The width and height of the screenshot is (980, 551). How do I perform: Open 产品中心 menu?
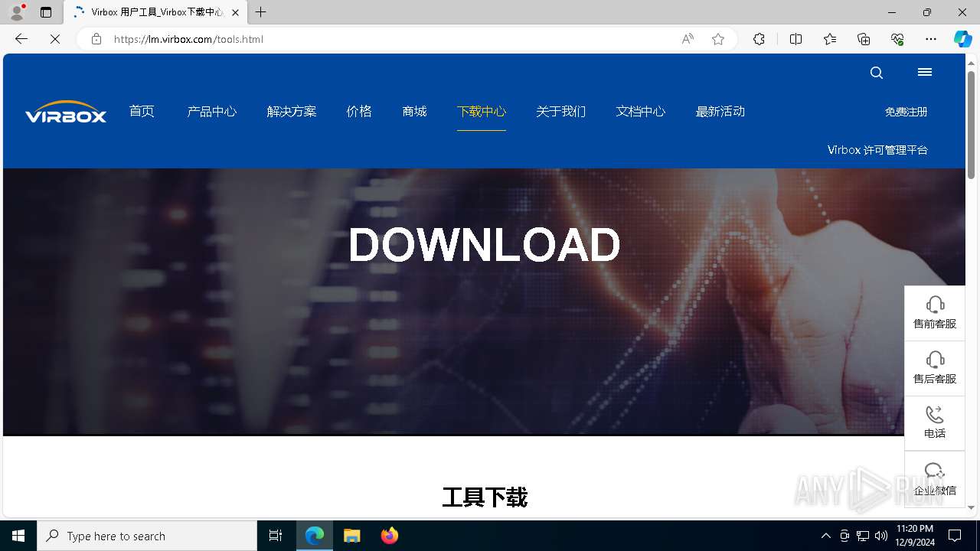[212, 112]
